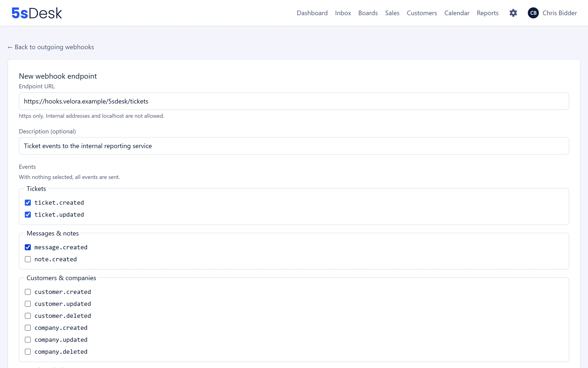Screen dimensions: 588x368
Task: Click the CB user avatar
Action: click(x=533, y=13)
